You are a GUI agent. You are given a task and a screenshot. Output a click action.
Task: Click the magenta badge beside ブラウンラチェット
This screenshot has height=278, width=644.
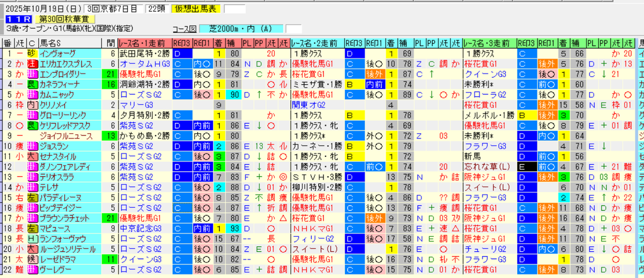click(32, 218)
